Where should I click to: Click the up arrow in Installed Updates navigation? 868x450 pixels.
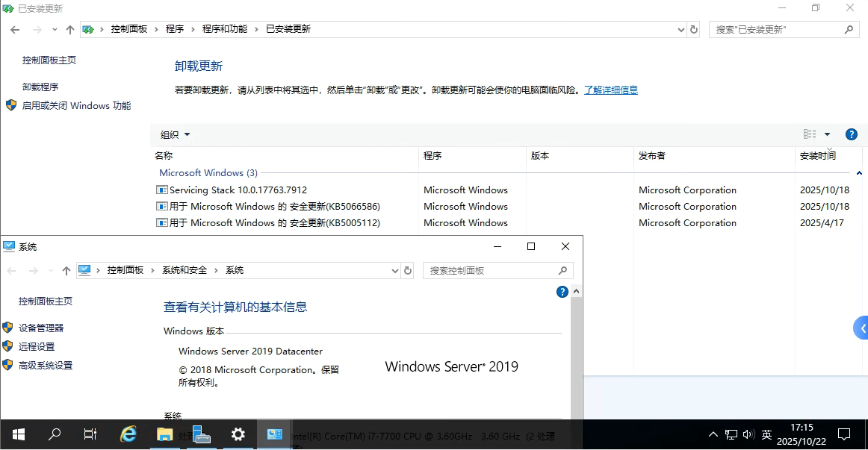[70, 29]
